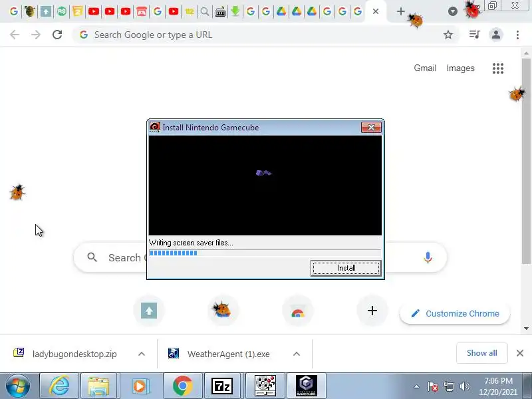
Task: Open Windows Explorer from taskbar
Action: point(98,386)
